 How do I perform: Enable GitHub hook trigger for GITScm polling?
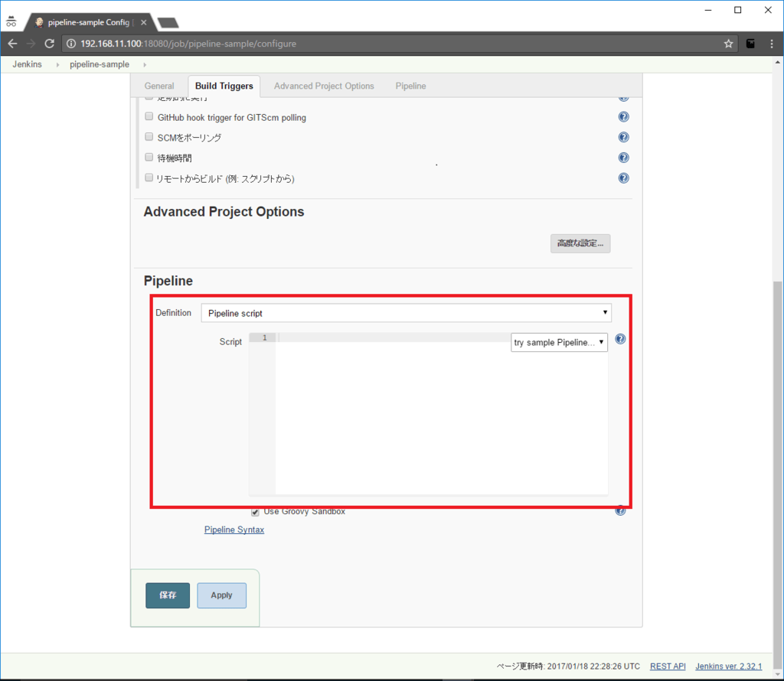pos(149,117)
